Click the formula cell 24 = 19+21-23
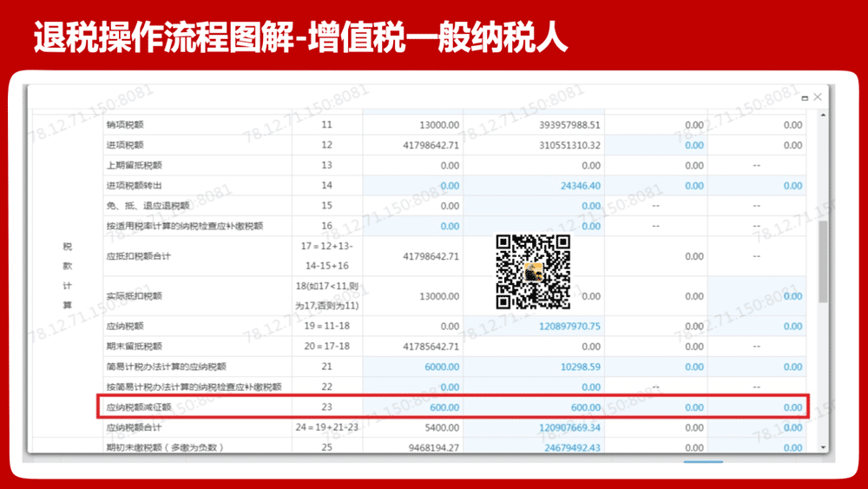This screenshot has height=489, width=868. pos(326,427)
